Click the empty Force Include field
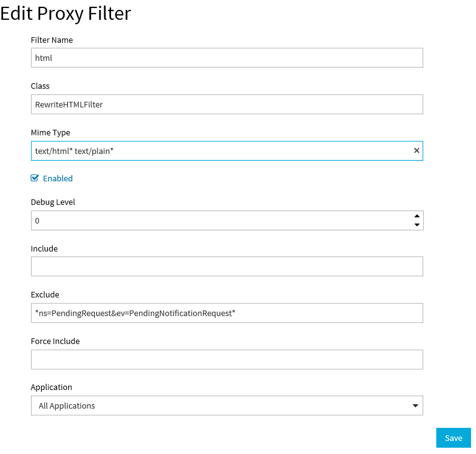This screenshot has height=454, width=476. pos(227,360)
